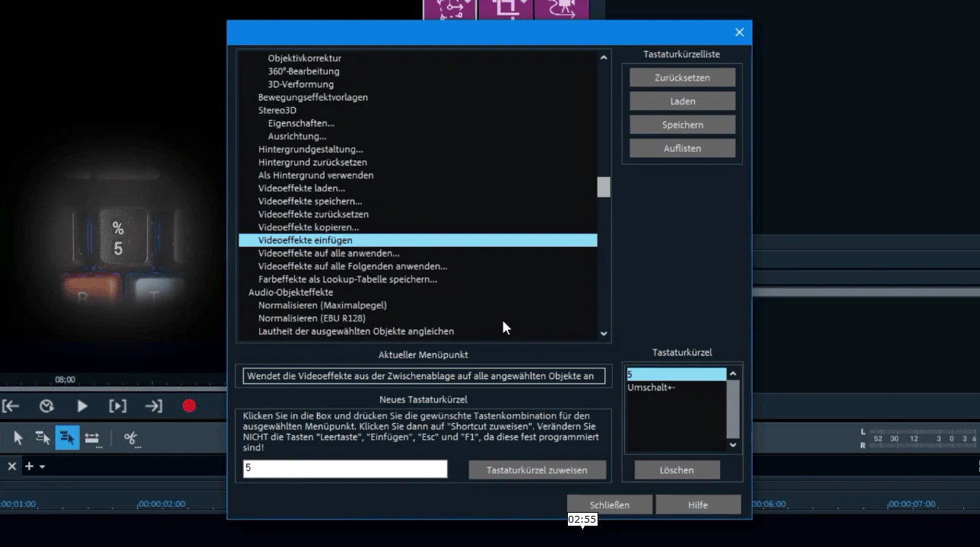Add a new project with the plus icon

(x=29, y=466)
